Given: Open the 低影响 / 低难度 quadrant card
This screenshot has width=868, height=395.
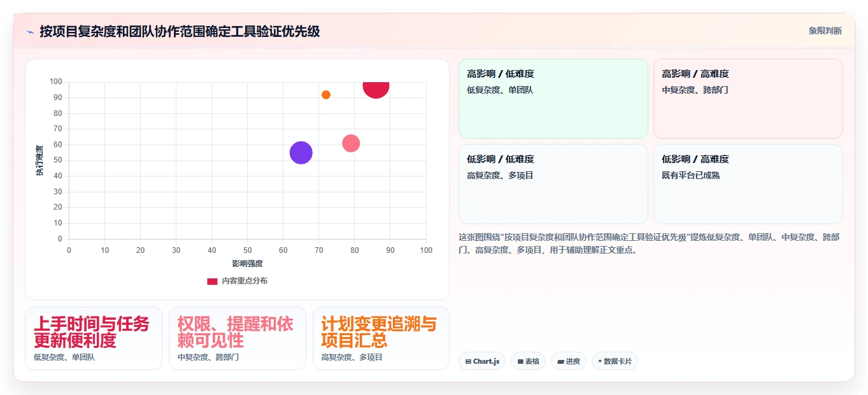Looking at the screenshot, I should point(553,184).
